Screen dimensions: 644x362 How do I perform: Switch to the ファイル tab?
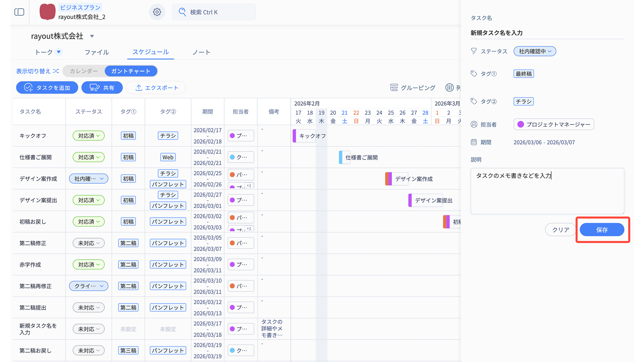97,52
